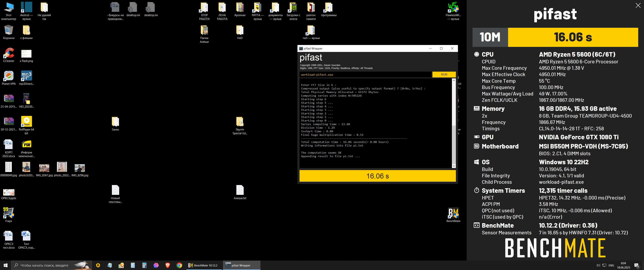Viewport: 644px width, 270px height.
Task: Select the Загрузки с инета shortcut
Action: (x=293, y=11)
